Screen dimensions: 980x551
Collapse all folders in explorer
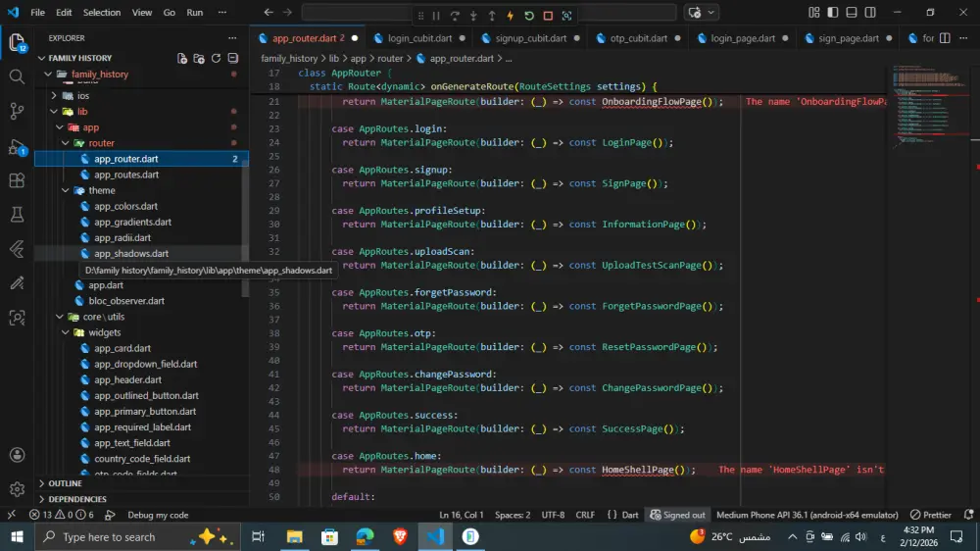pyautogui.click(x=232, y=58)
